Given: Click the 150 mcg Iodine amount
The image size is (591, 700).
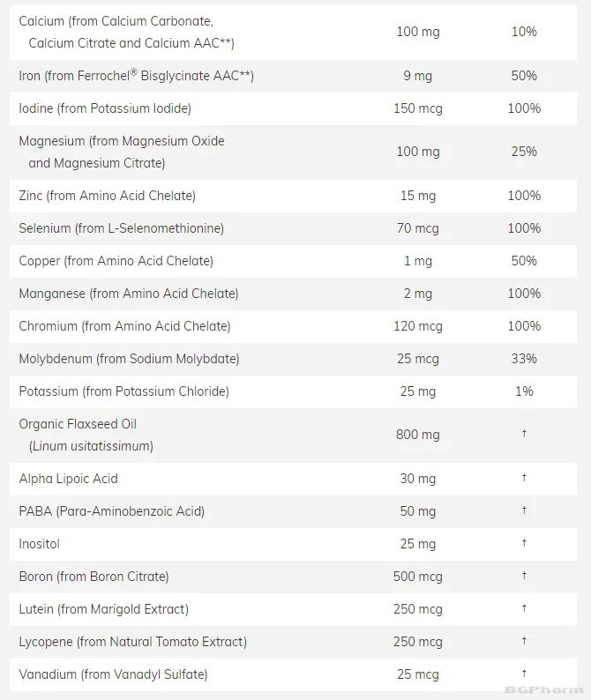Looking at the screenshot, I should [417, 108].
